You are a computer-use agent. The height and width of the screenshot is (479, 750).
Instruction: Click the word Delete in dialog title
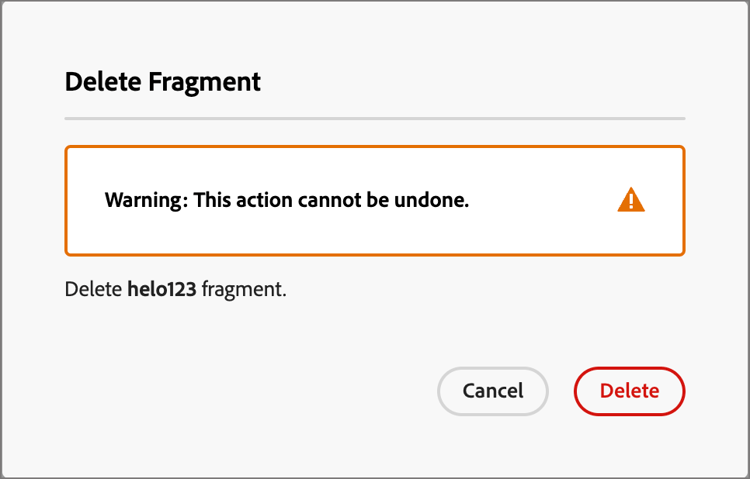point(103,82)
